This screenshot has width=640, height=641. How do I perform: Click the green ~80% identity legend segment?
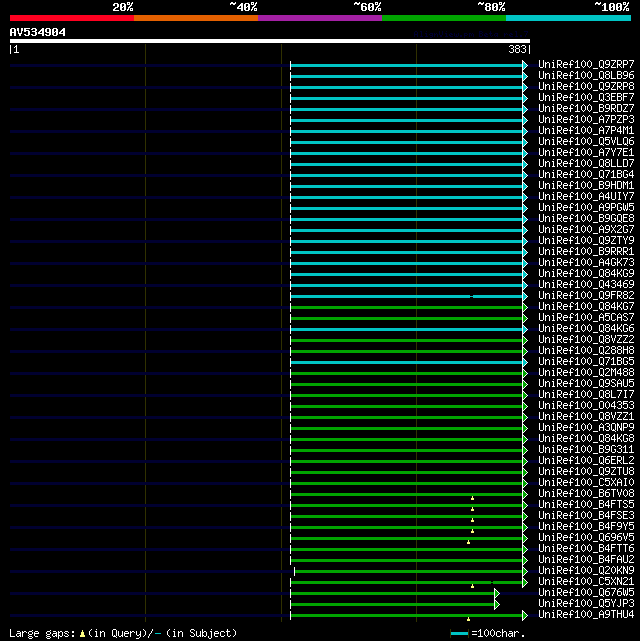(444, 18)
